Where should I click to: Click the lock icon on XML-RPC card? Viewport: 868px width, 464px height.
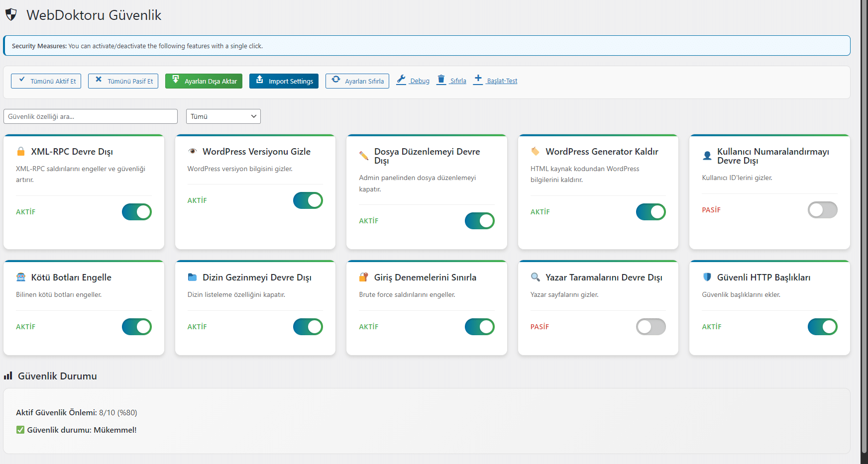[x=21, y=151]
